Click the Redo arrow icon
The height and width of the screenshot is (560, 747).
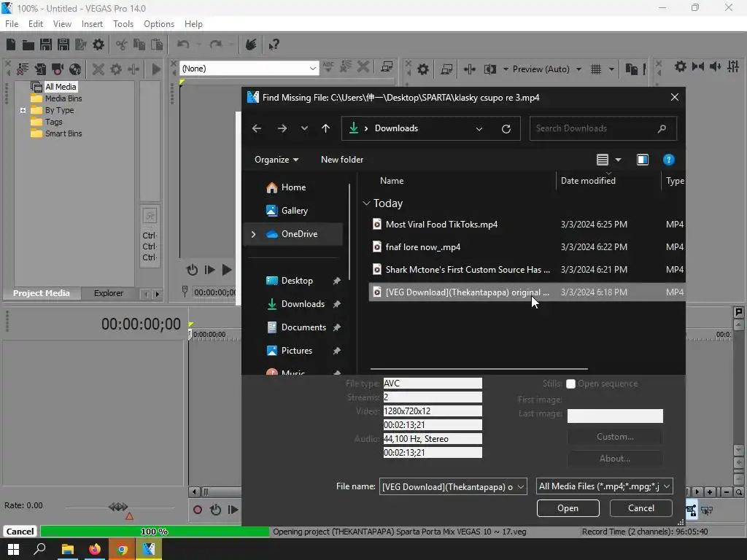coord(216,44)
